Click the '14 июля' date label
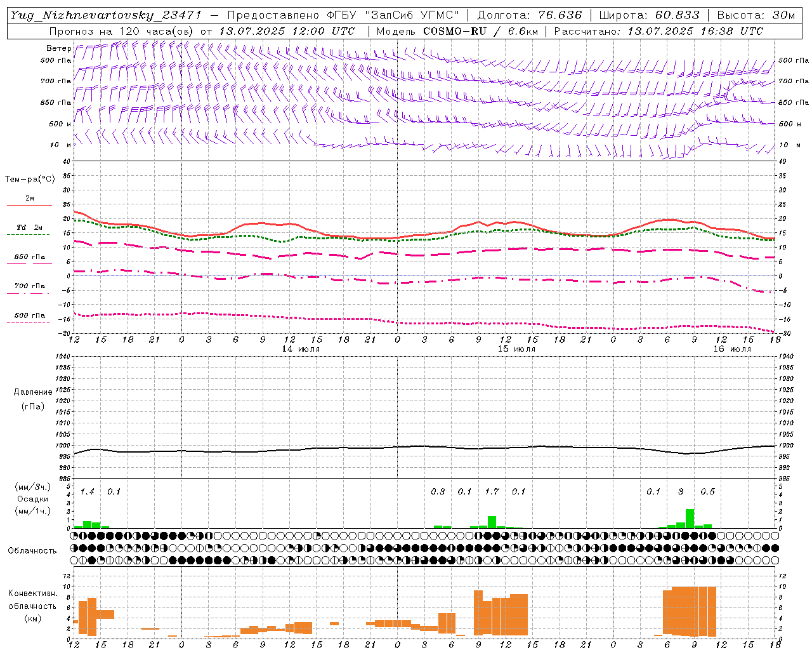Viewport: 812px width, 650px height. coord(301,349)
